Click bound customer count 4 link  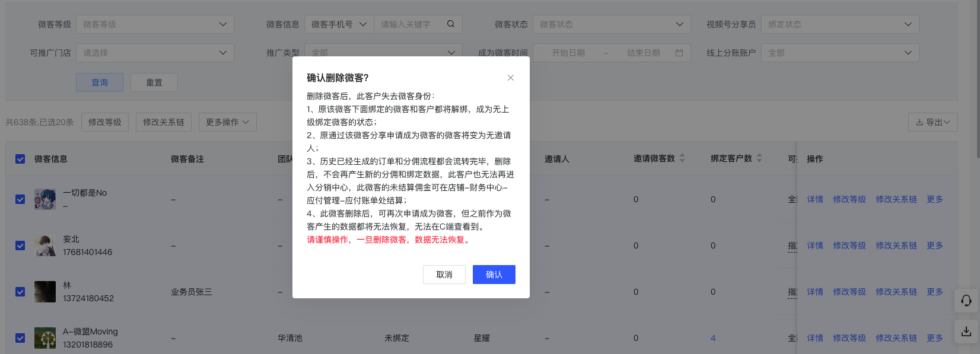click(x=713, y=338)
